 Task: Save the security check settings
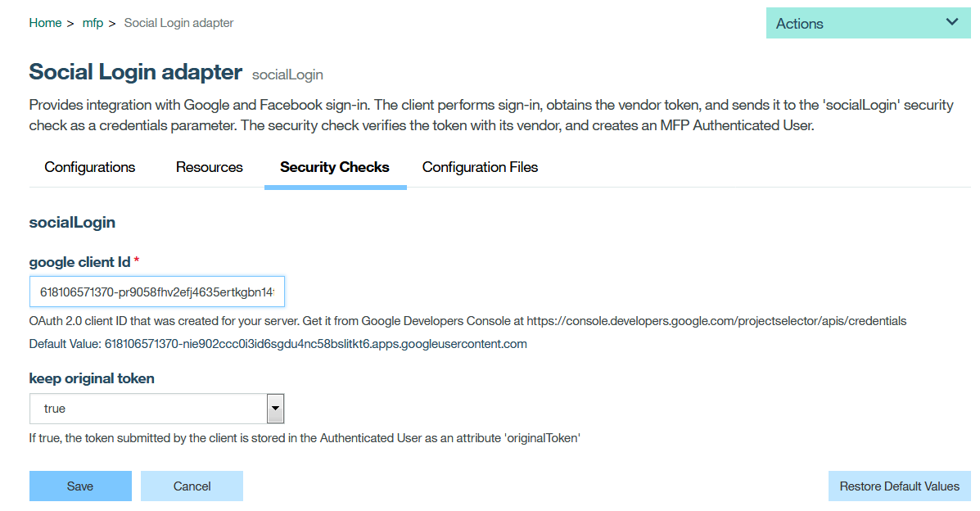coord(80,486)
